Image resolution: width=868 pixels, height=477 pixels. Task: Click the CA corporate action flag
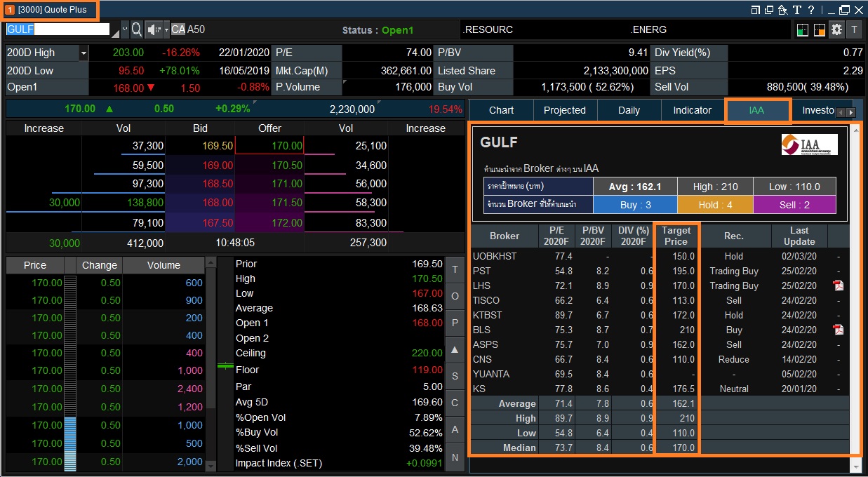point(178,29)
